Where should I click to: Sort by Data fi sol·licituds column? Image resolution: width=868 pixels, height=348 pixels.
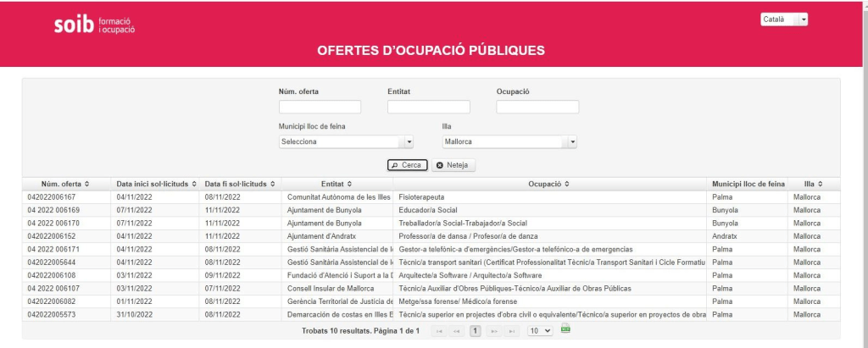(241, 184)
